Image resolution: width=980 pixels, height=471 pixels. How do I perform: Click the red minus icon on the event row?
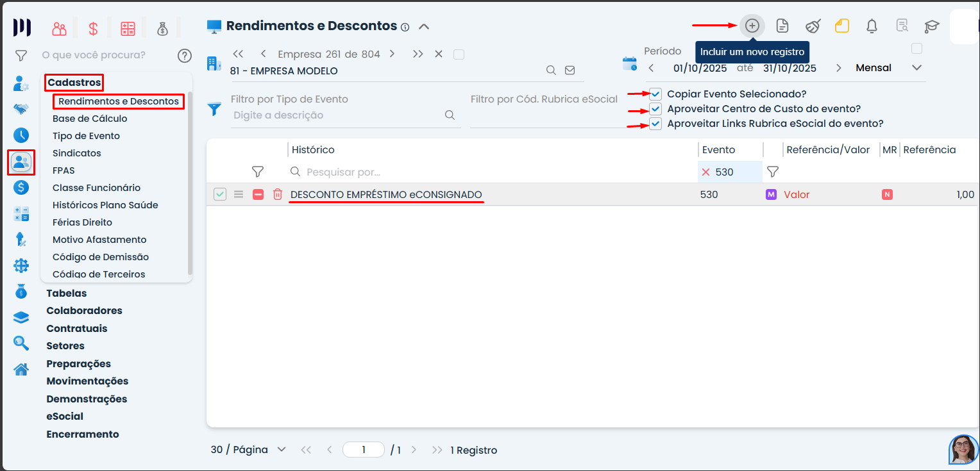pos(258,194)
